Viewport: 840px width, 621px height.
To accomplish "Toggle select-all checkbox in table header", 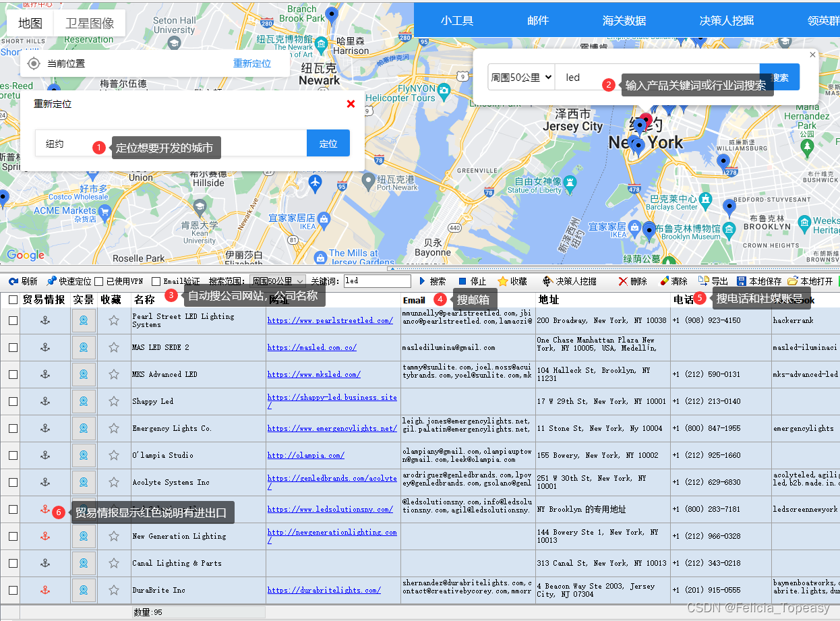I will click(x=13, y=300).
